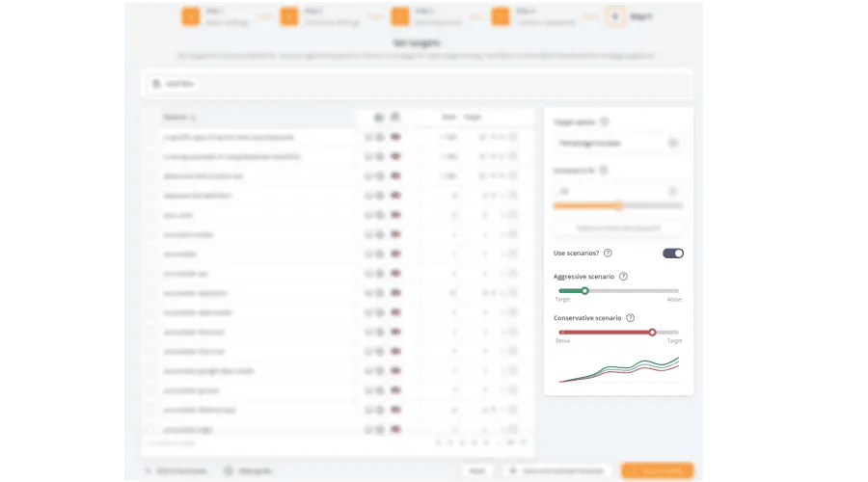Viewport: 868px width, 482px height.
Task: Click the red Conservative scenario slider handle
Action: 652,332
